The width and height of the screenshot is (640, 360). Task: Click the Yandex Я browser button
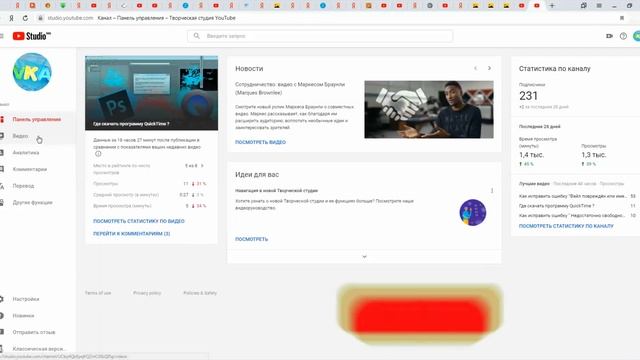click(11, 18)
